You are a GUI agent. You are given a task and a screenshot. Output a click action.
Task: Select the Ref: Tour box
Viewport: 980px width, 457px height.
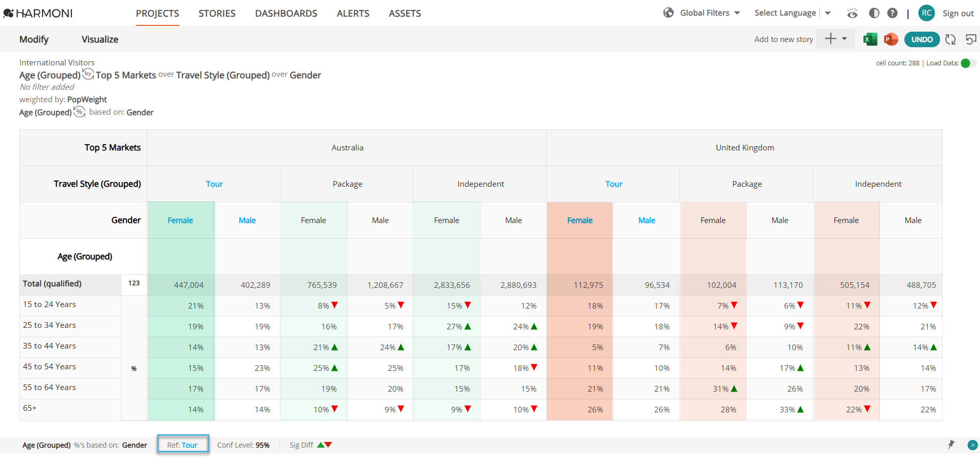pyautogui.click(x=183, y=445)
